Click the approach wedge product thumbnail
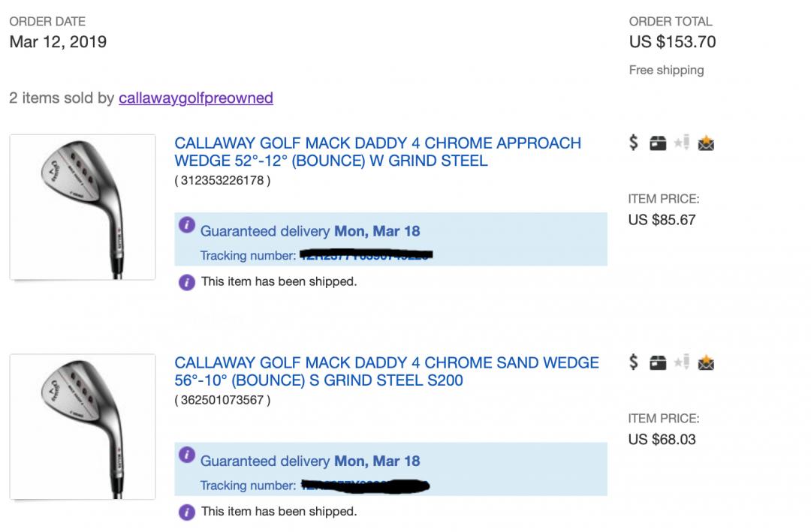The image size is (811, 532). click(x=83, y=207)
